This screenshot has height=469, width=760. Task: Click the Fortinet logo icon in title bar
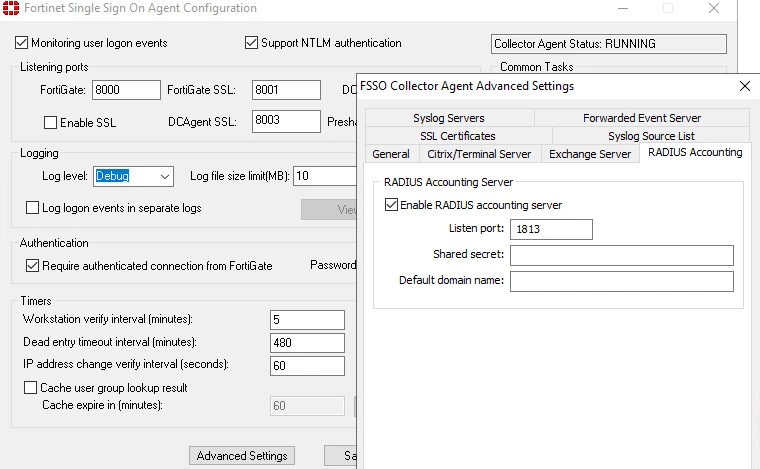click(x=11, y=8)
